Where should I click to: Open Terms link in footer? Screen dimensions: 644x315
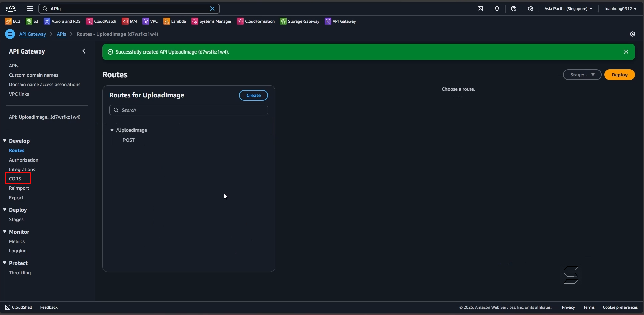pyautogui.click(x=589, y=307)
